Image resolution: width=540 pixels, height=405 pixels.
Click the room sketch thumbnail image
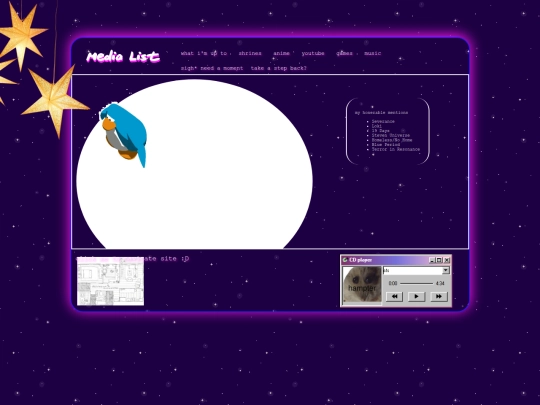[x=111, y=281]
